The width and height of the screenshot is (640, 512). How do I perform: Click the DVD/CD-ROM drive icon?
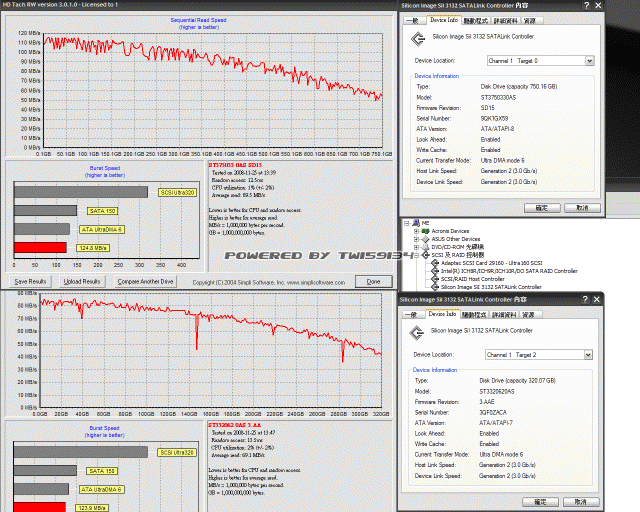tap(425, 247)
